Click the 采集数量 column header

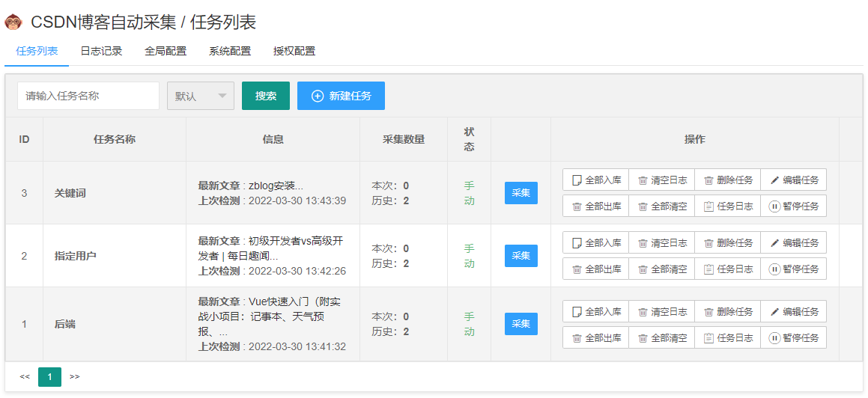click(x=404, y=139)
